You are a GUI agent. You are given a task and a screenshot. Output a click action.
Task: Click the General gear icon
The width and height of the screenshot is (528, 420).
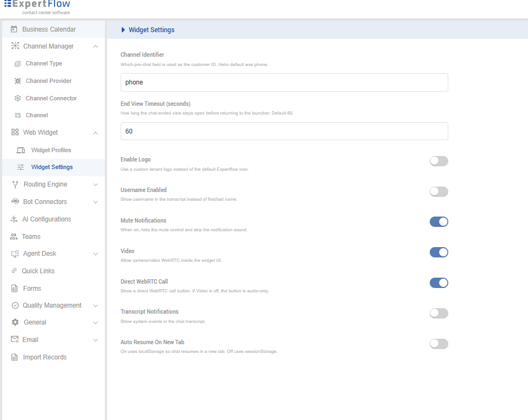[x=15, y=322]
